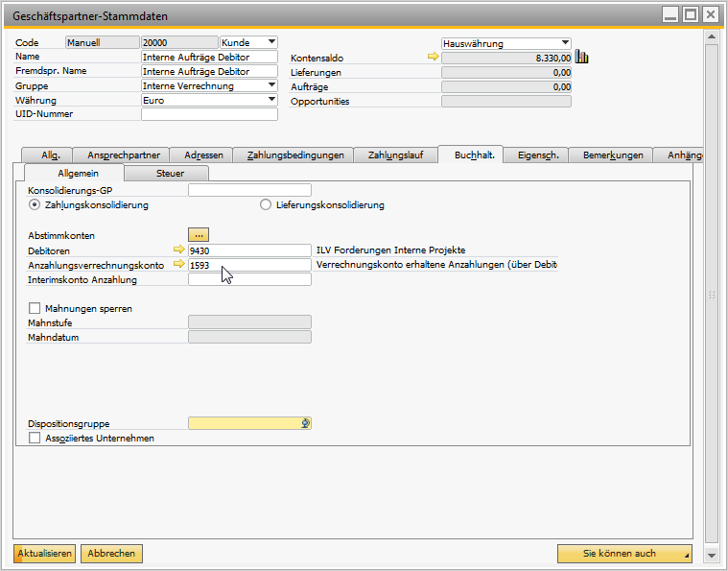Enable the Mahnungen sperren checkbox
The width and height of the screenshot is (728, 571).
pos(35,309)
